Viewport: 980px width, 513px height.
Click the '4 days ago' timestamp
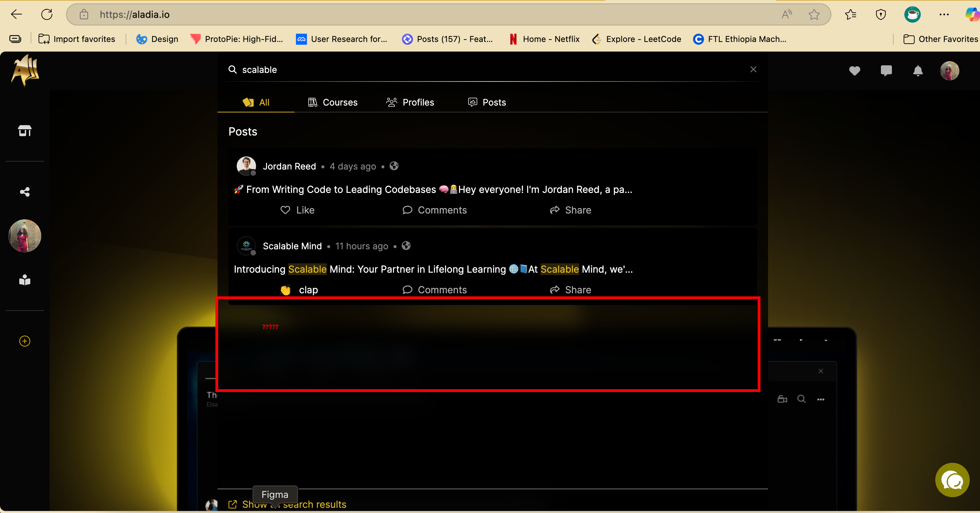coord(353,166)
